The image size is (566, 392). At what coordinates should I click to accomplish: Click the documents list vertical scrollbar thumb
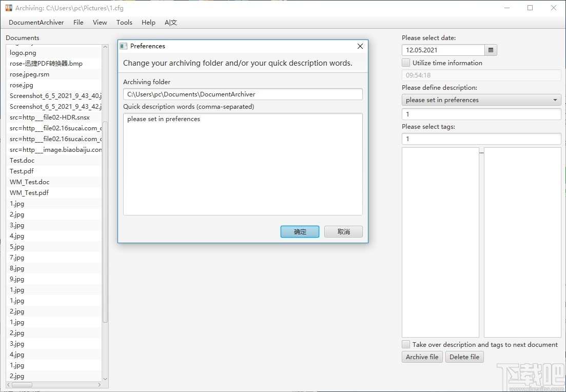pyautogui.click(x=105, y=222)
